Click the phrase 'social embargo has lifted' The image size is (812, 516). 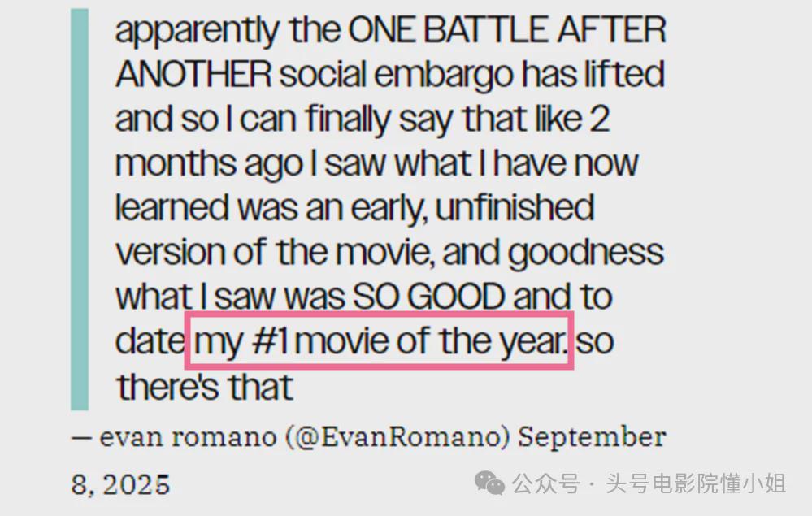coord(471,74)
